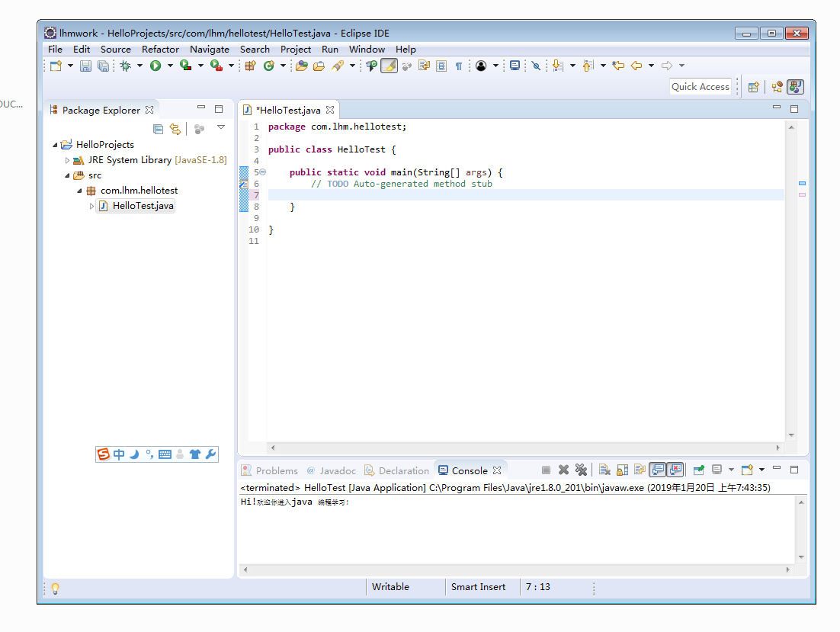Switch to the Declaration tab
The width and height of the screenshot is (840, 632).
[397, 470]
